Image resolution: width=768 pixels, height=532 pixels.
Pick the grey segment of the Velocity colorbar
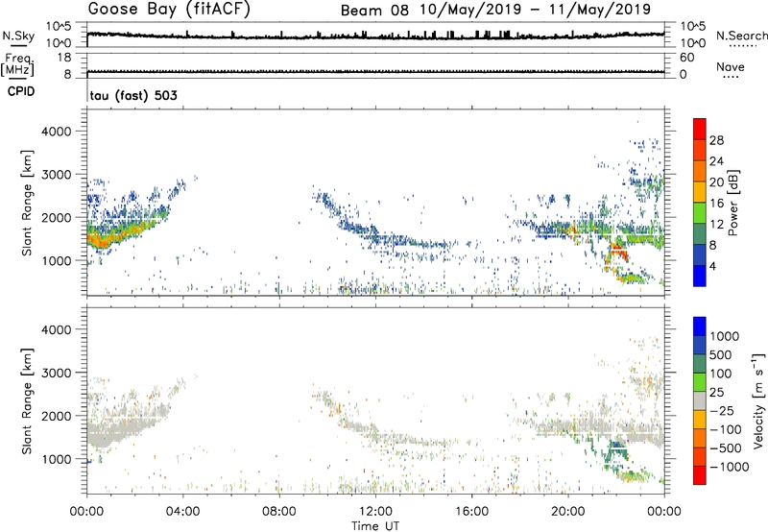tap(700, 401)
